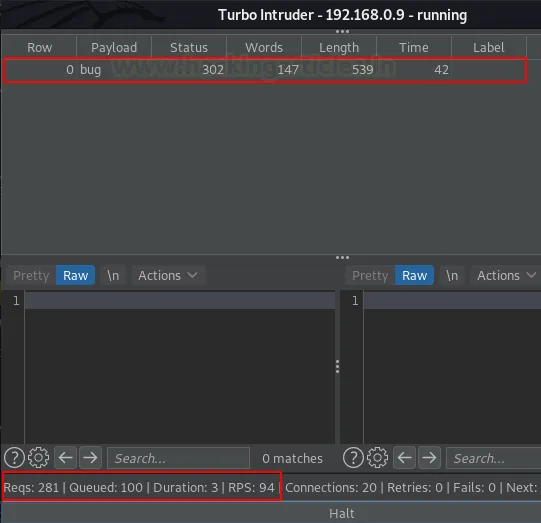
Task: Select the Turbo Intruder window title bar
Action: tap(271, 14)
